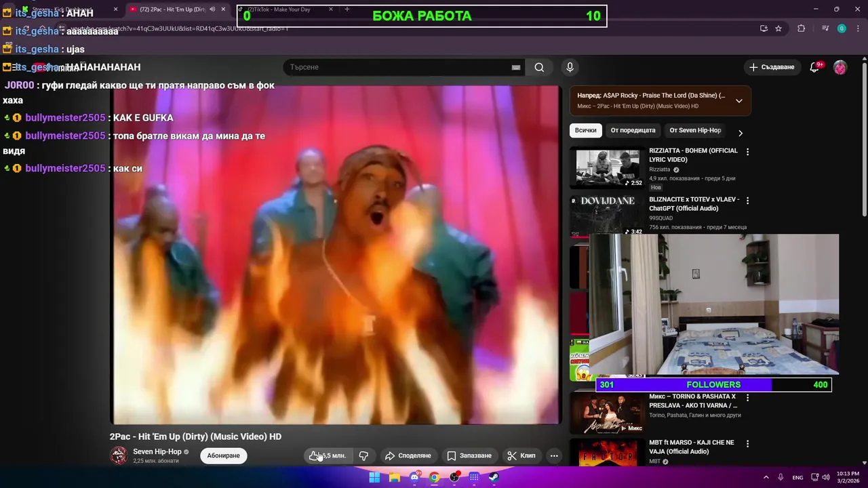Open new tab with plus button
Screen dimensions: 868x488
(x=347, y=9)
